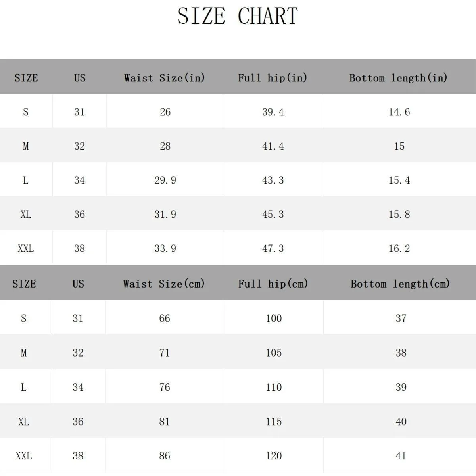Click bottom length value 16.2
The width and height of the screenshot is (476, 476).
click(x=399, y=249)
